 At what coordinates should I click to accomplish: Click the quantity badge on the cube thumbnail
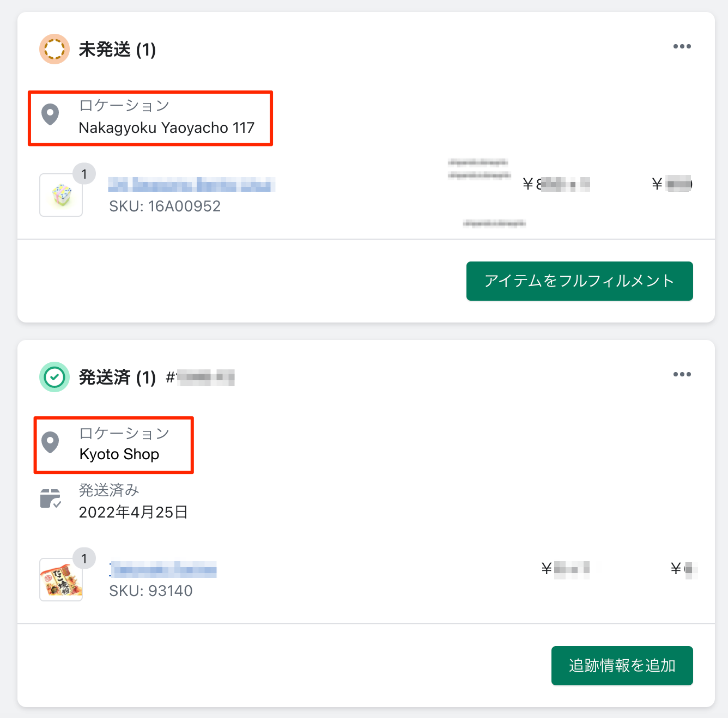(x=84, y=174)
